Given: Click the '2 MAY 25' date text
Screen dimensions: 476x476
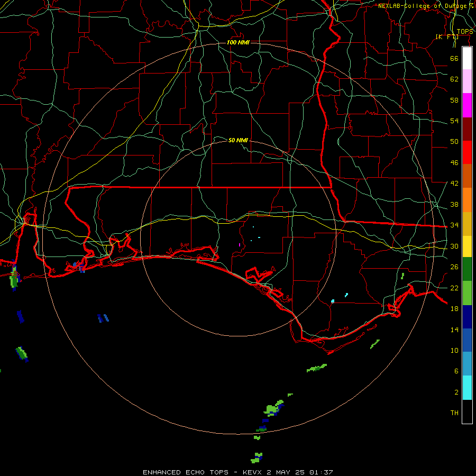Looking at the screenshot, I should tap(287, 472).
